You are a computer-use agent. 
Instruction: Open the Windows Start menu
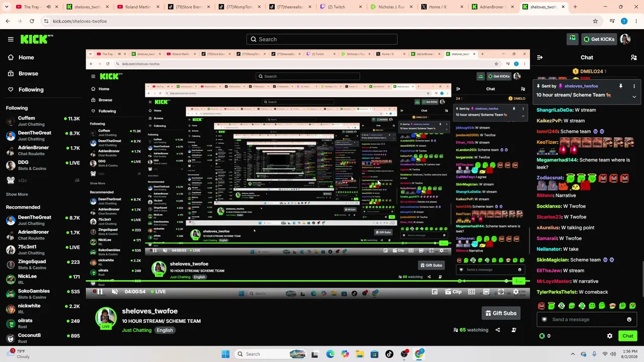225,354
